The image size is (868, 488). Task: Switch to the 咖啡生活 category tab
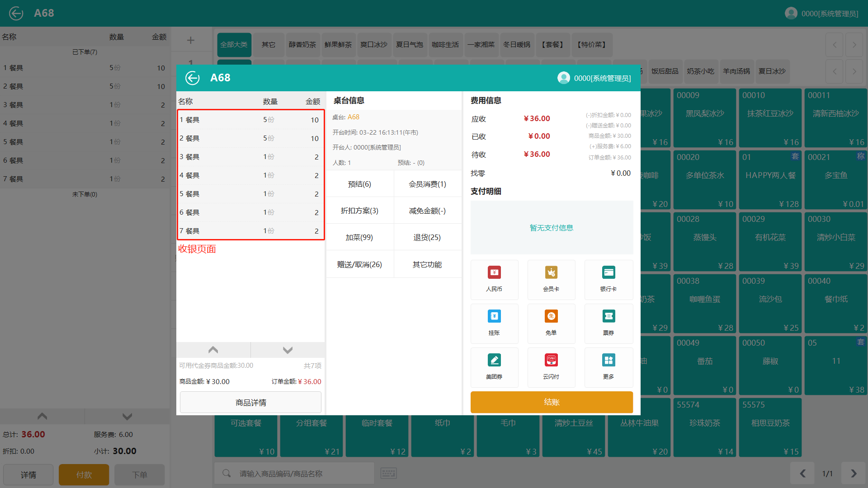(445, 45)
